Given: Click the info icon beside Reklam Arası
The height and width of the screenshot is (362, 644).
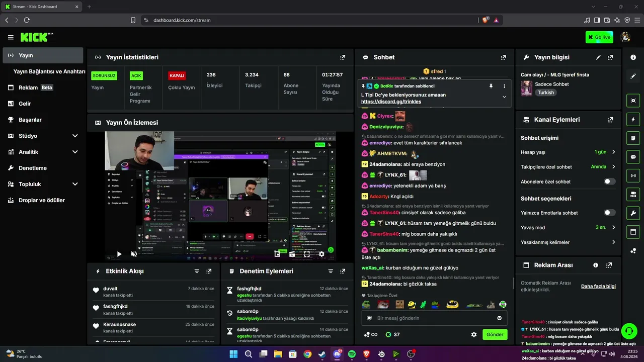Looking at the screenshot, I should pos(596,265).
